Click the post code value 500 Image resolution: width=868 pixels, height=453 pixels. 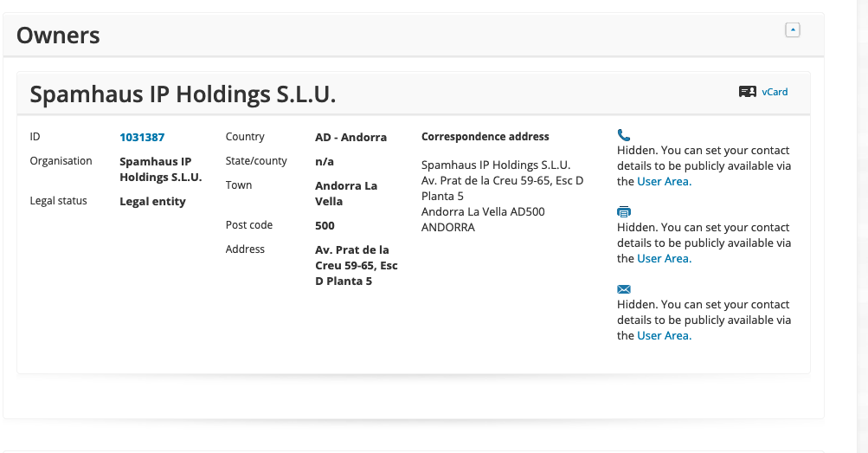[325, 226]
